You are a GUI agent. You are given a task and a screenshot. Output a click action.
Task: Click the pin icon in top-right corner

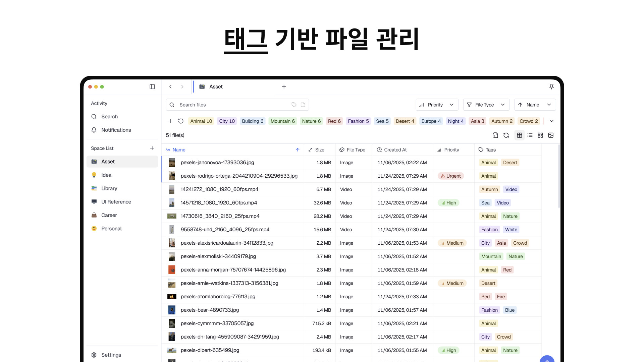click(551, 87)
